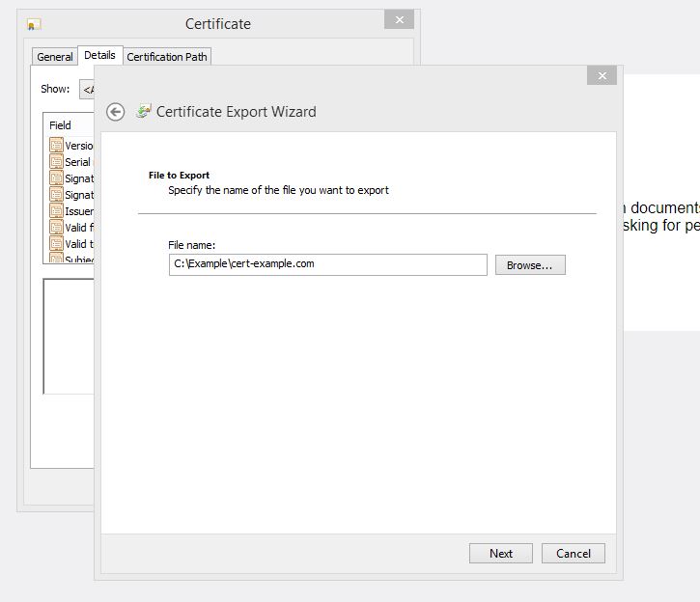Select the Version field icon

(57, 146)
